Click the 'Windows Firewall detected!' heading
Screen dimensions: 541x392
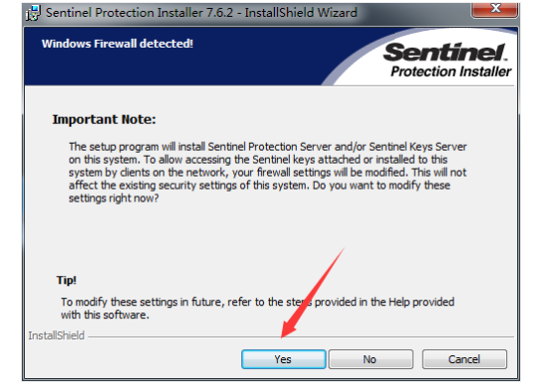coord(117,44)
